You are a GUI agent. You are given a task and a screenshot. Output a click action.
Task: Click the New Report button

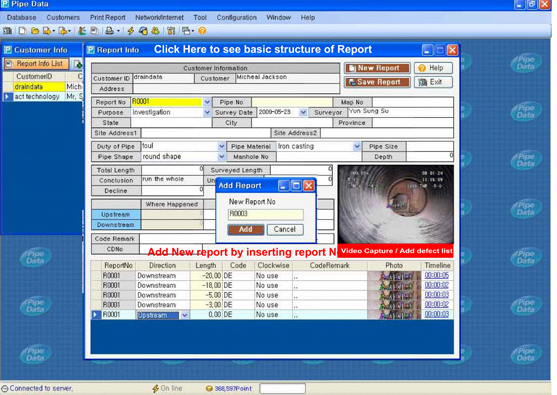[x=377, y=68]
